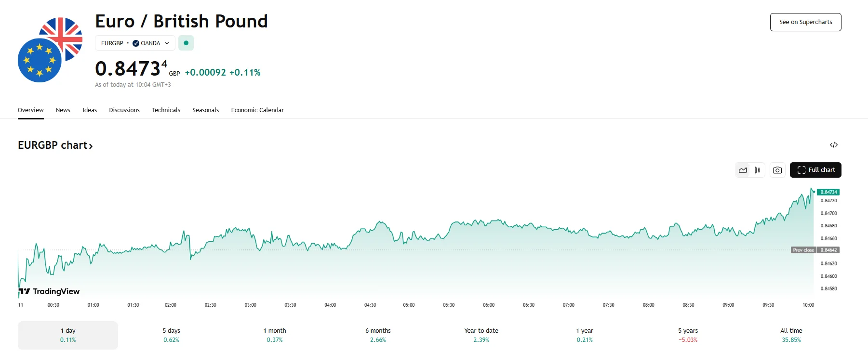Open the Full chart button
Screen dimensions: 868x352
(x=815, y=170)
